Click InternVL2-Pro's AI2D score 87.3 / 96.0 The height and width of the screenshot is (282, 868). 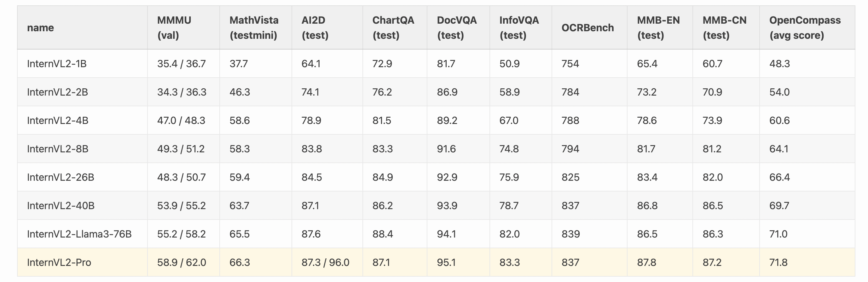pos(325,262)
